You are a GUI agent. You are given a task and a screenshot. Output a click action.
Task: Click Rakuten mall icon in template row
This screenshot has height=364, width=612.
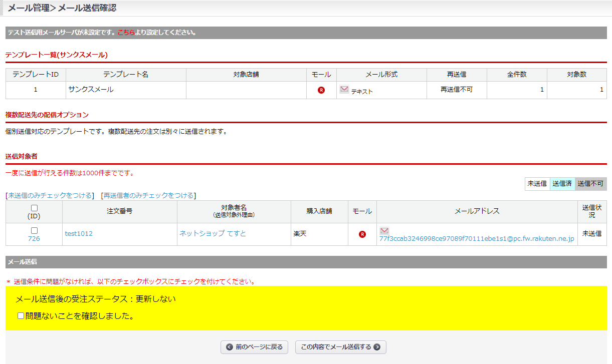(321, 90)
